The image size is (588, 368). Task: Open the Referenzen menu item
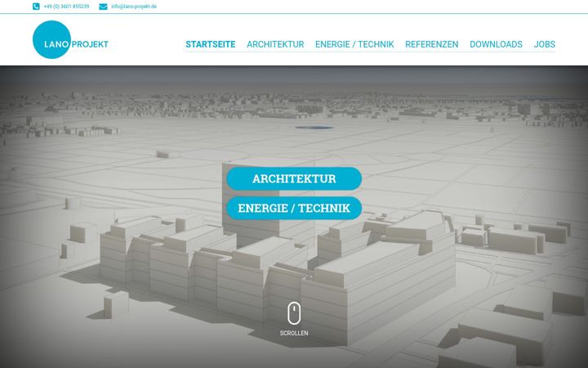(432, 44)
